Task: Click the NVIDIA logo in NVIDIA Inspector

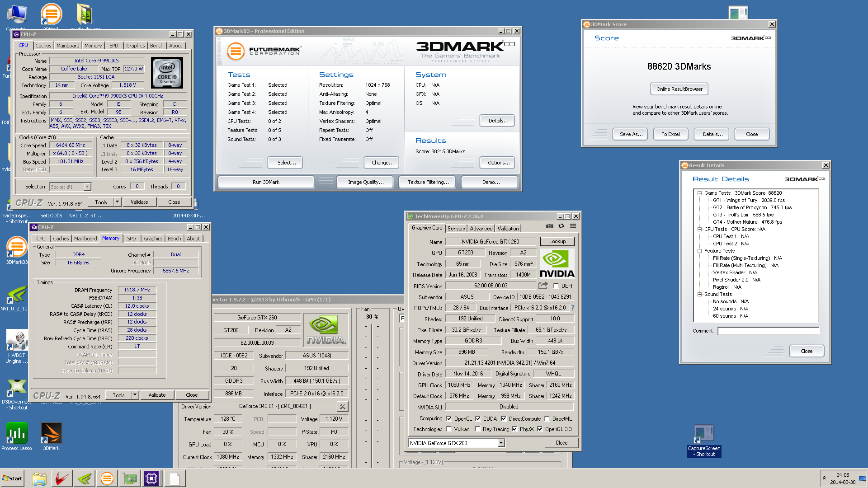Action: [326, 330]
